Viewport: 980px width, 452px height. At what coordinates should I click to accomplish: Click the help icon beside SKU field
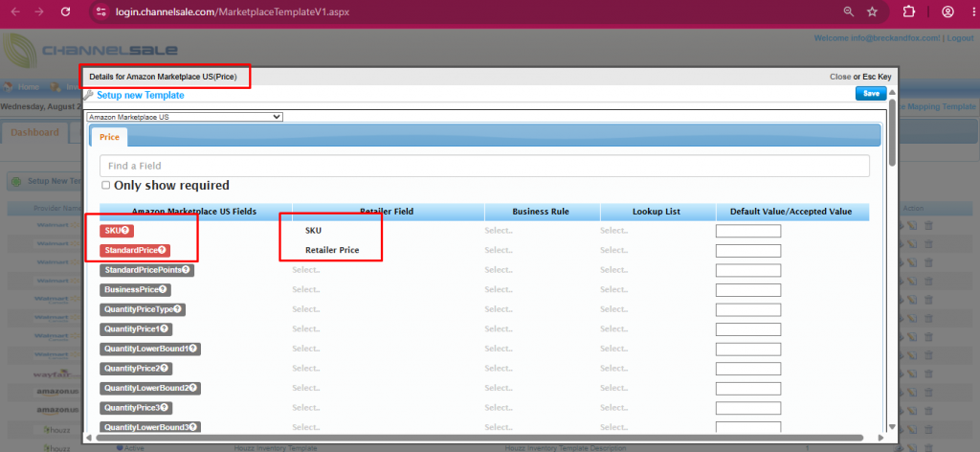pos(125,231)
